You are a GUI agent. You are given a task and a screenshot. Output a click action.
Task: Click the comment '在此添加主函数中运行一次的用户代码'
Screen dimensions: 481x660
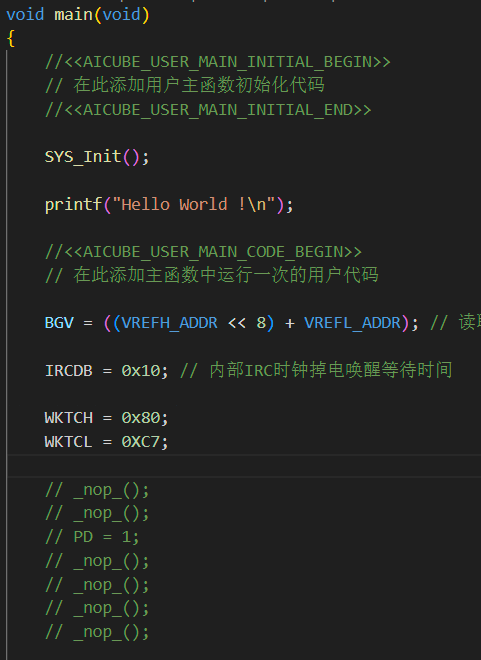(226, 275)
